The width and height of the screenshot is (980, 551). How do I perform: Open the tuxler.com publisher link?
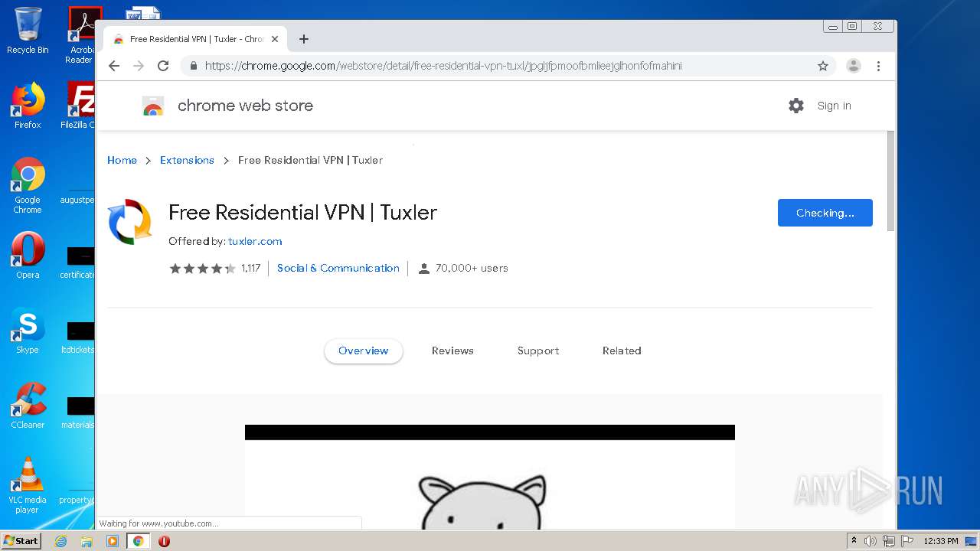click(x=255, y=241)
